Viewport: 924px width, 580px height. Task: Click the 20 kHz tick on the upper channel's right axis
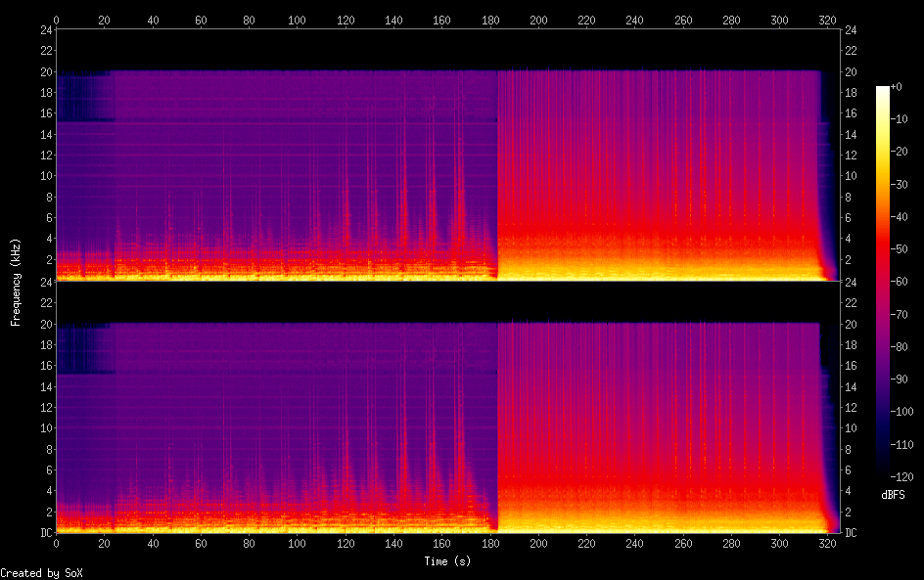tap(849, 72)
